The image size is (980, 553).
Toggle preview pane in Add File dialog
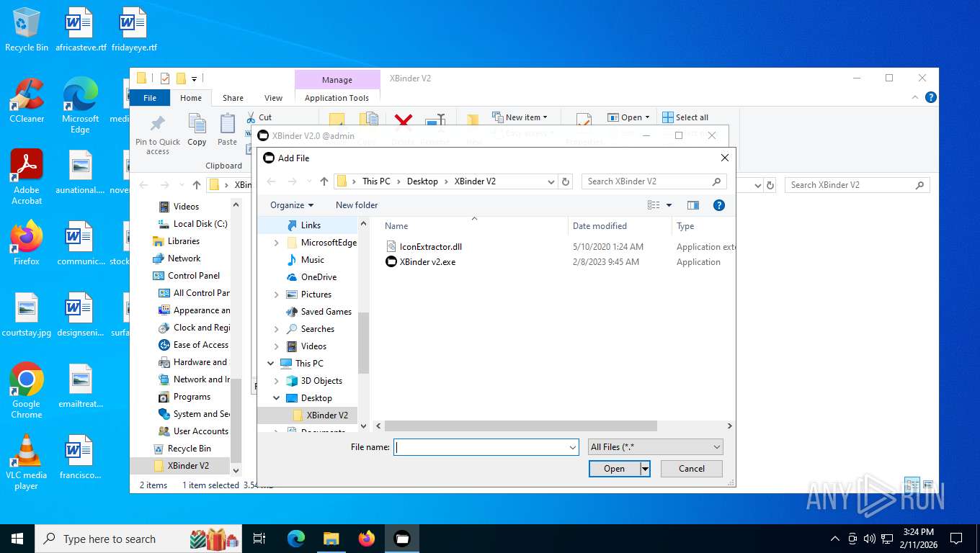pos(693,205)
